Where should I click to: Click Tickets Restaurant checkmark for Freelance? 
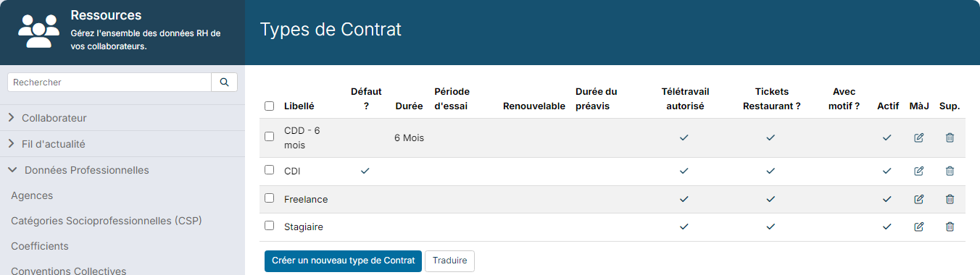pos(771,199)
